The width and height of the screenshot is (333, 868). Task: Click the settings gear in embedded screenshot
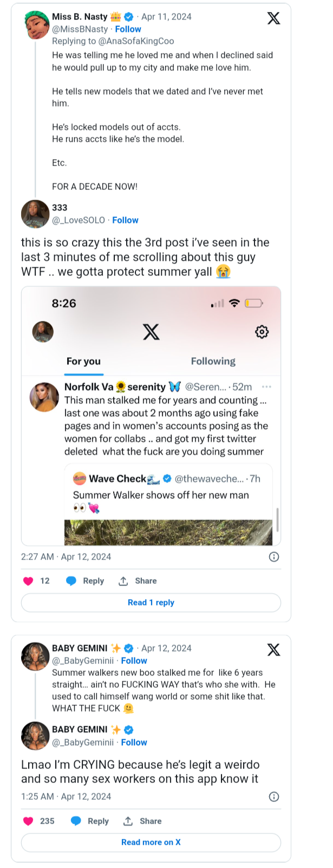[x=262, y=332]
